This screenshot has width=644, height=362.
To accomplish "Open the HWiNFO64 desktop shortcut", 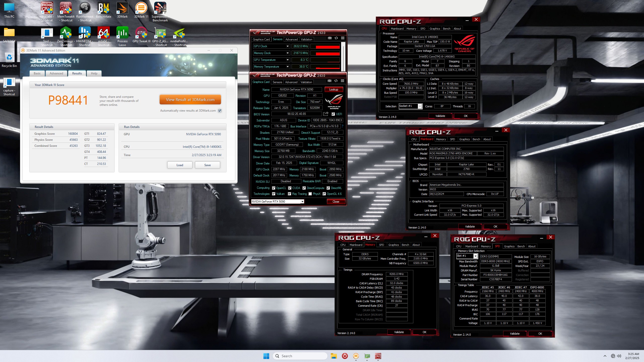I will [x=85, y=37].
